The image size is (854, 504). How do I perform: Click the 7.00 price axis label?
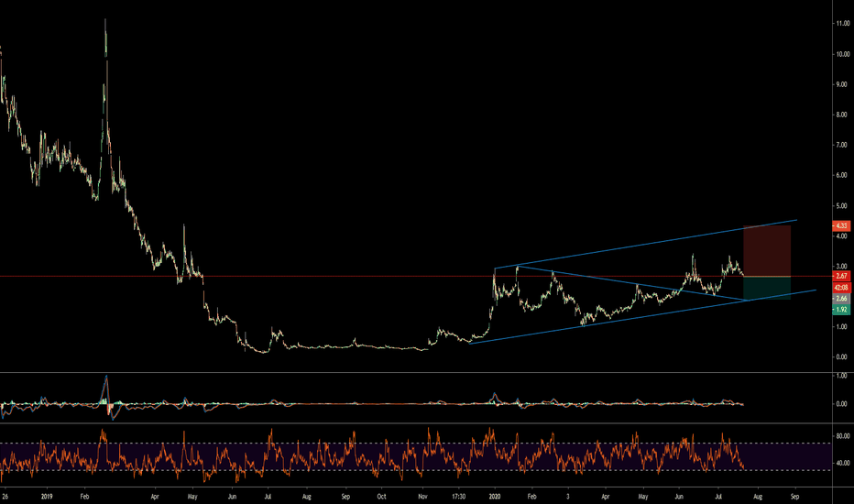tap(842, 145)
